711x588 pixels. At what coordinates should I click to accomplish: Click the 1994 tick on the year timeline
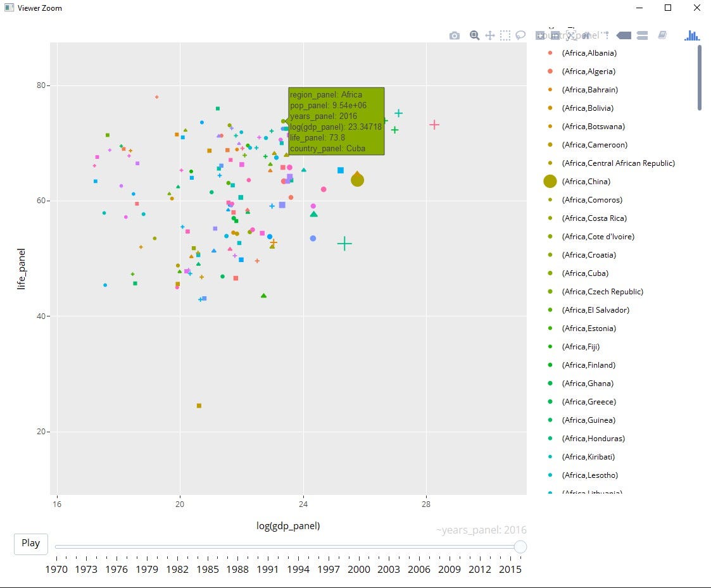(298, 569)
